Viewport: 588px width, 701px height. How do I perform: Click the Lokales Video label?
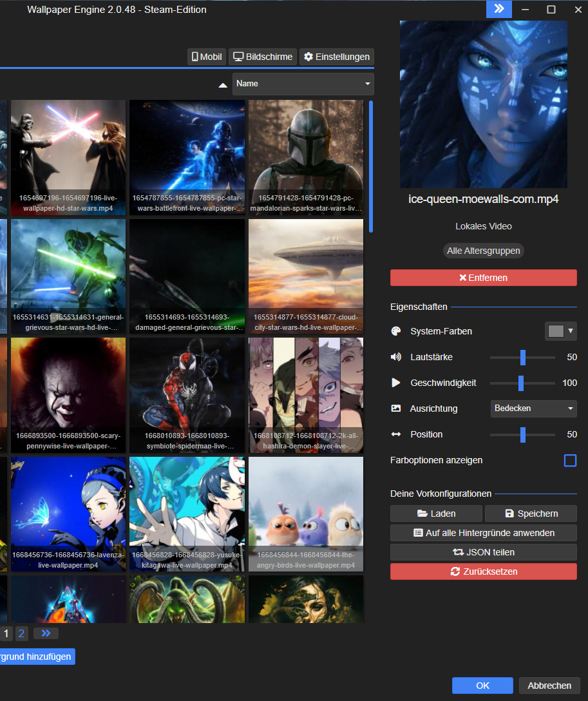pyautogui.click(x=484, y=226)
